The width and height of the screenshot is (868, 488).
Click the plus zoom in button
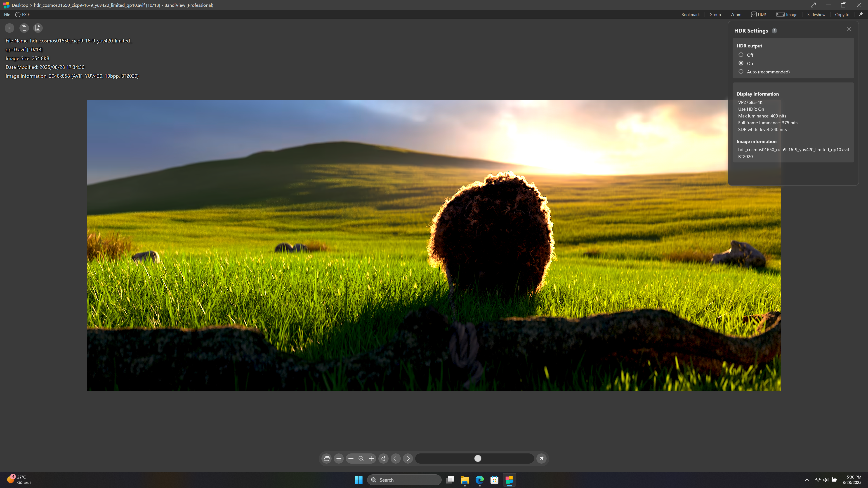pos(371,458)
